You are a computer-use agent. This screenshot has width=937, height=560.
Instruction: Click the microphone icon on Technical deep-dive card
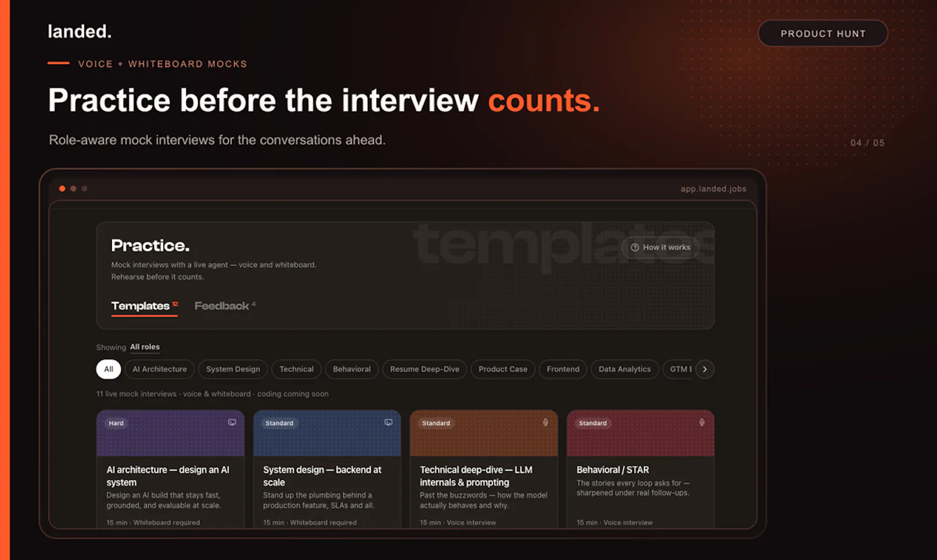click(545, 422)
